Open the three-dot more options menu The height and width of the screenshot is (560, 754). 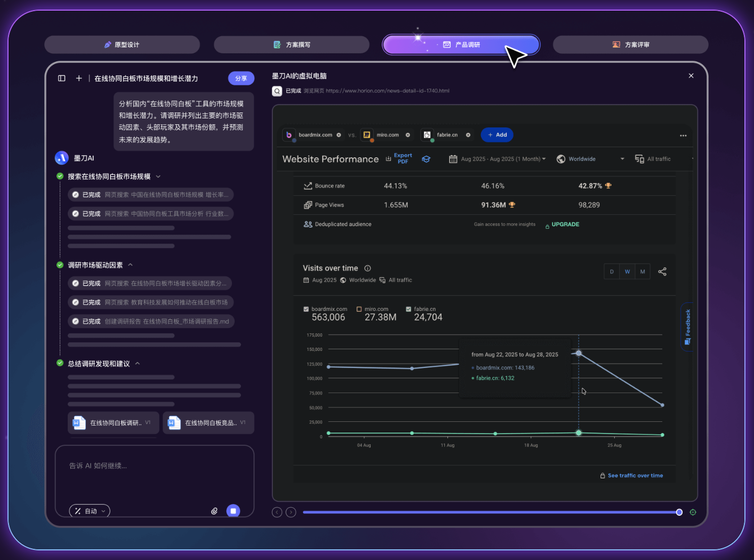[x=683, y=135]
